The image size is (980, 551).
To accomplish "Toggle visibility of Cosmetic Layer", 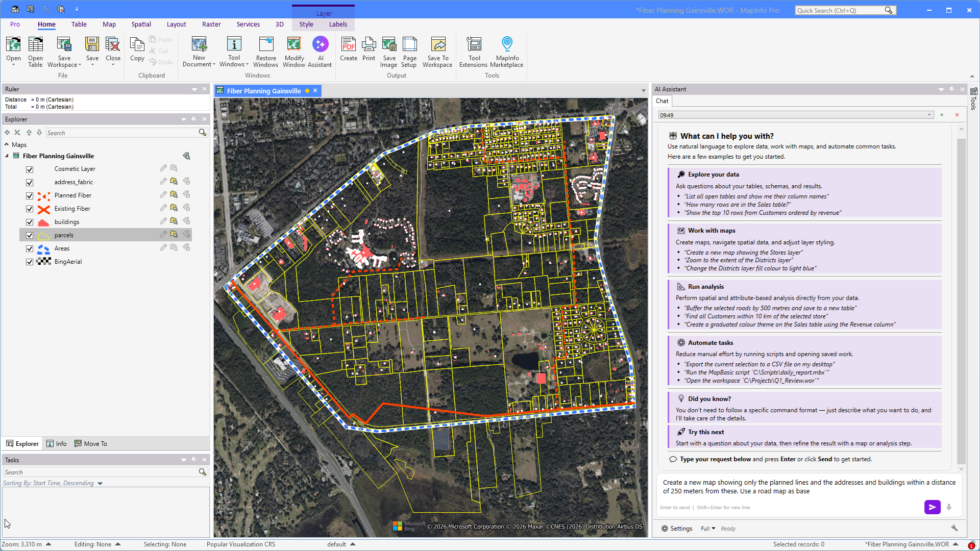I will [30, 169].
